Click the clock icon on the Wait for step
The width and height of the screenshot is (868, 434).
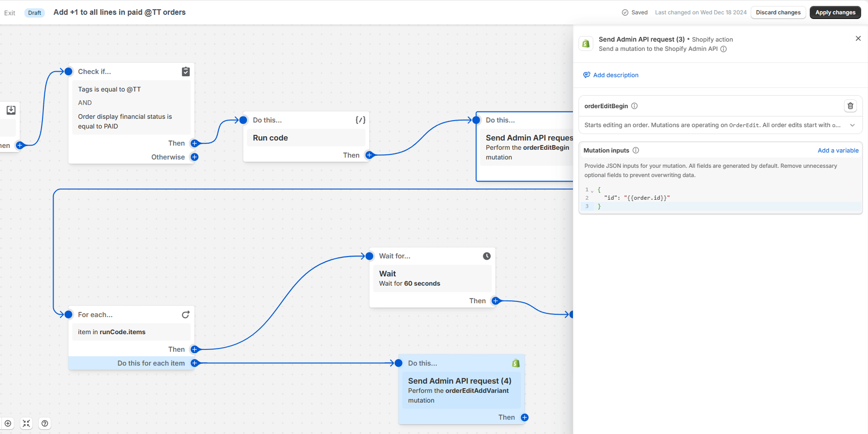487,256
